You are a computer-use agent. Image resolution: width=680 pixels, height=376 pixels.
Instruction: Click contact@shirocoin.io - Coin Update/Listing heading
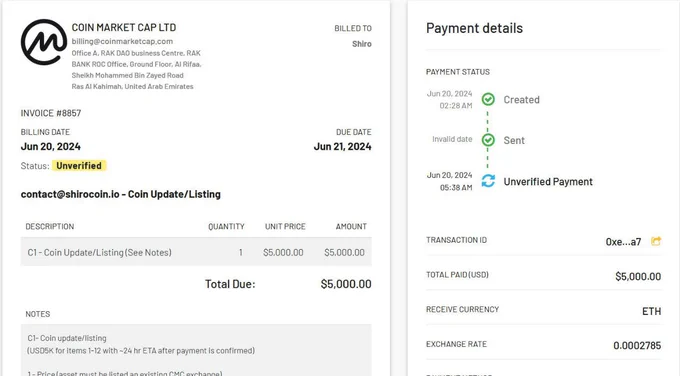pos(121,194)
